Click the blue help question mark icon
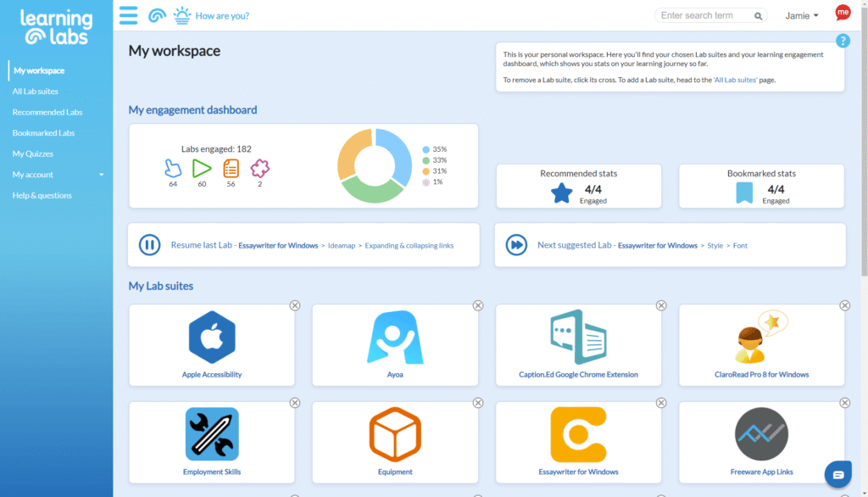 click(843, 41)
